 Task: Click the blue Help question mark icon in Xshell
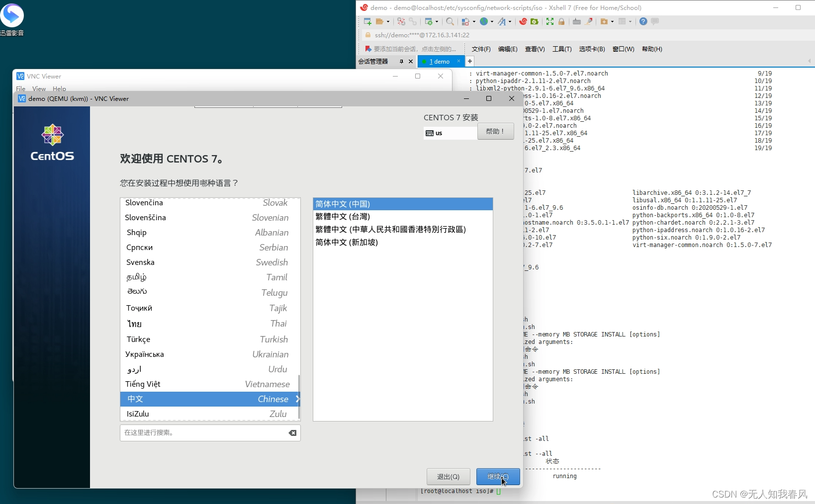[643, 21]
